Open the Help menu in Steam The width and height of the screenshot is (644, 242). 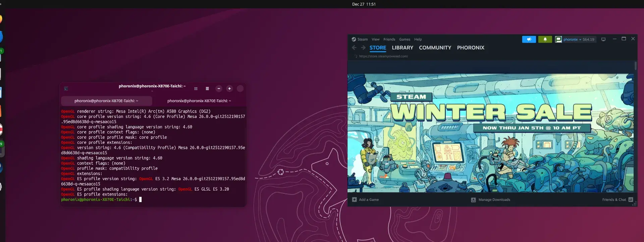[x=418, y=39]
